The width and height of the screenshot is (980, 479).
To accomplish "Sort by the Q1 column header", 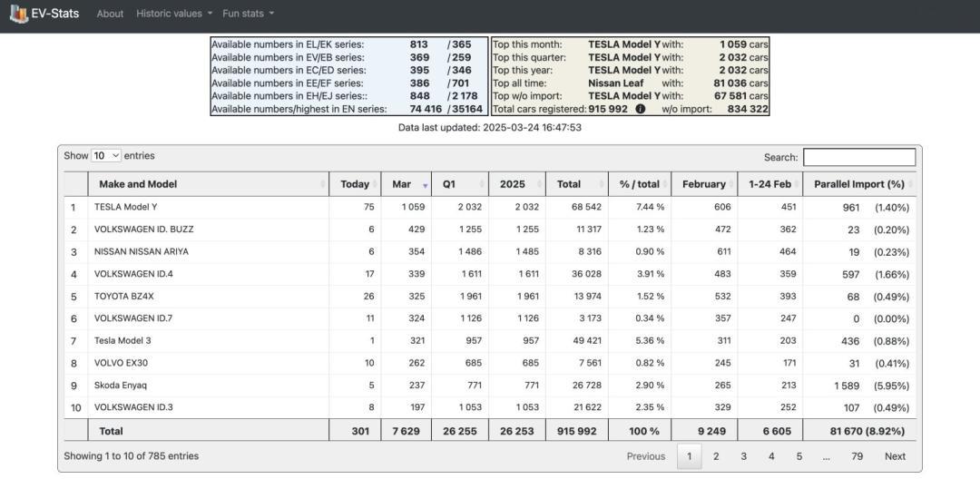I will click(460, 184).
